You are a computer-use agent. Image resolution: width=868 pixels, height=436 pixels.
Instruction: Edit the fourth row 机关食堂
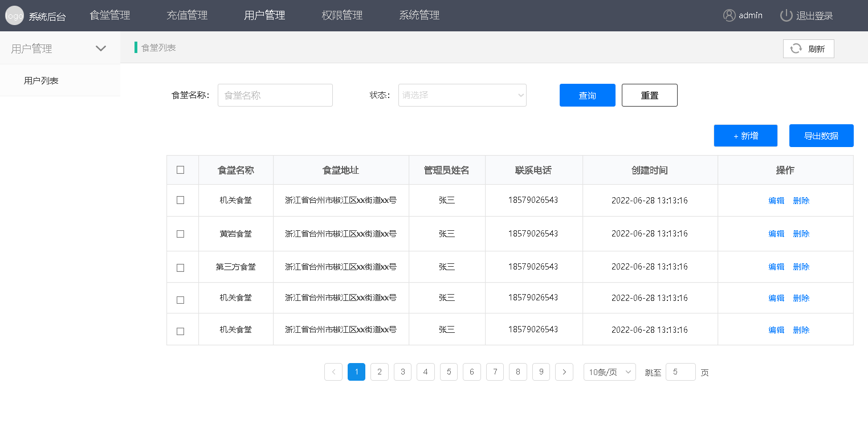(776, 298)
